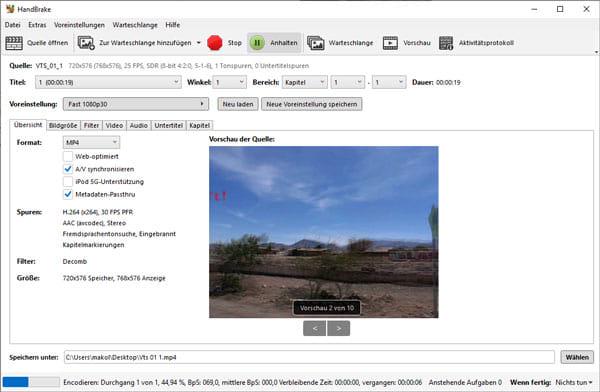Open Wenn fertig Nichts tun dropdown
Image resolution: width=600 pixels, height=392 pixels.
574,382
